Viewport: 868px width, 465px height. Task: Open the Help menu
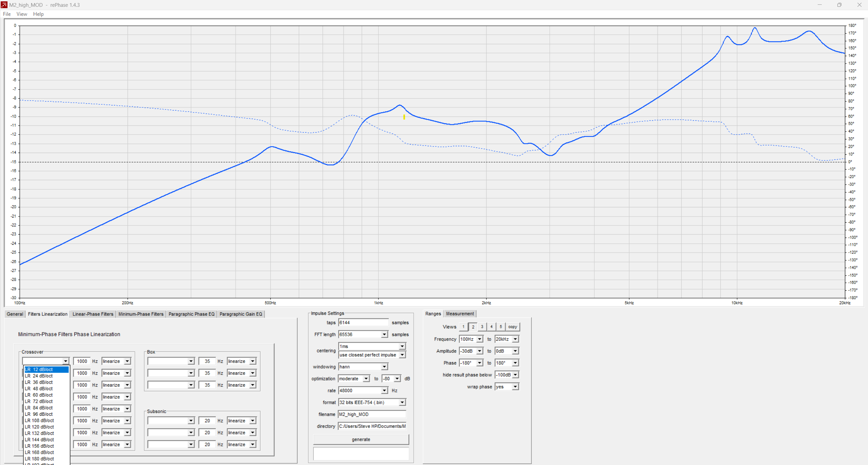tap(38, 14)
